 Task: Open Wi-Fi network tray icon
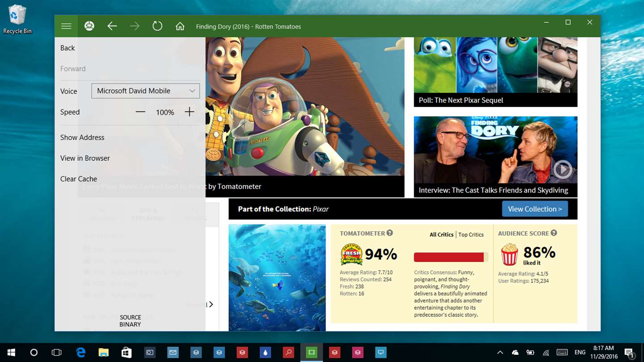click(546, 353)
